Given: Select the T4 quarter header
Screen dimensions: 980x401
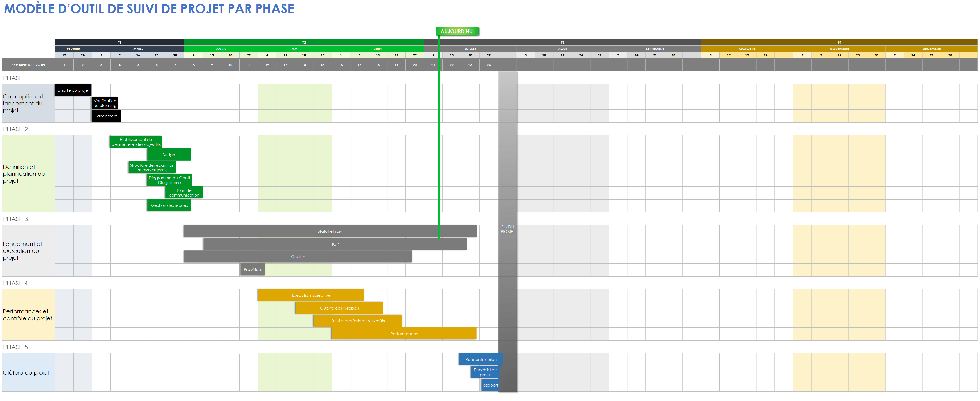Looking at the screenshot, I should (839, 42).
